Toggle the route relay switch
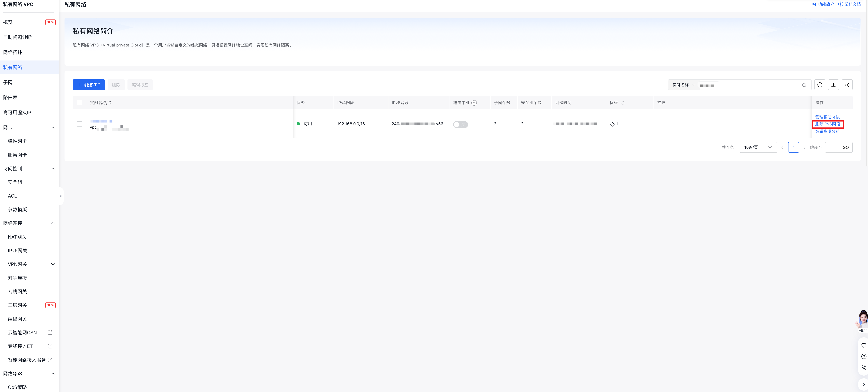The height and width of the screenshot is (392, 868). (x=460, y=124)
